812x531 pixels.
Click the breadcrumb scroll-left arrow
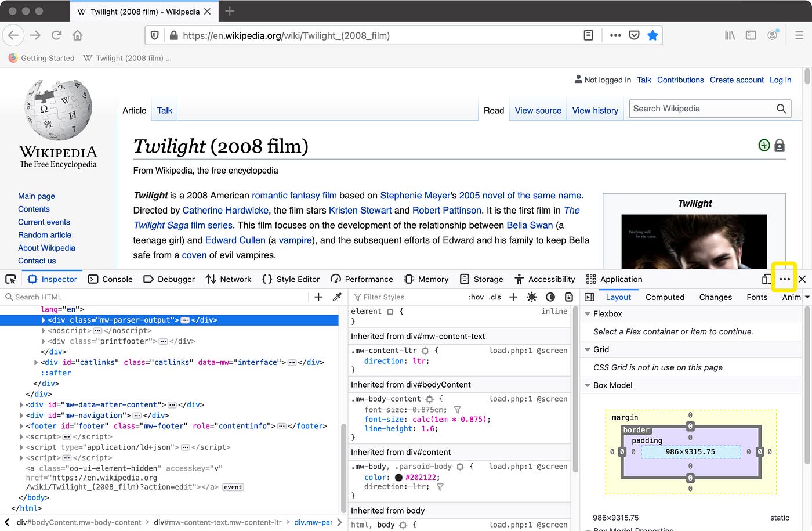click(x=7, y=522)
